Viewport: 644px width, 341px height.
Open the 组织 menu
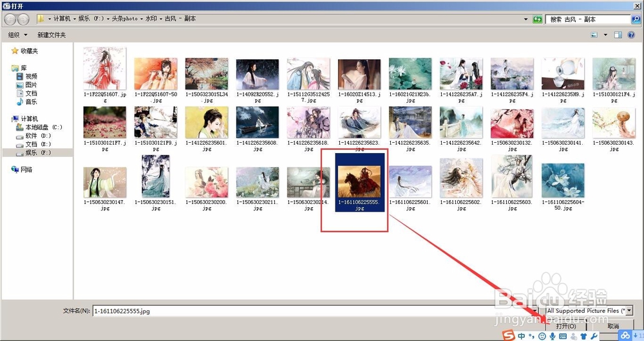coord(17,35)
